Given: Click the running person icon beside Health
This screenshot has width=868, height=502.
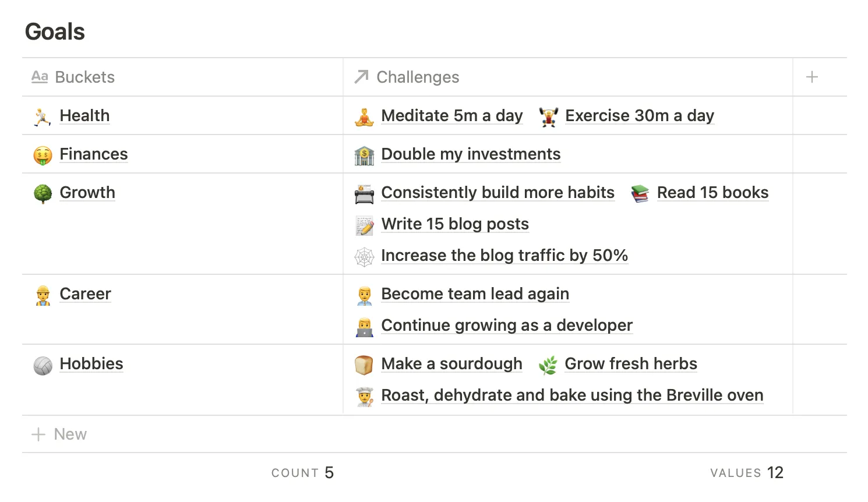Looking at the screenshot, I should point(43,116).
